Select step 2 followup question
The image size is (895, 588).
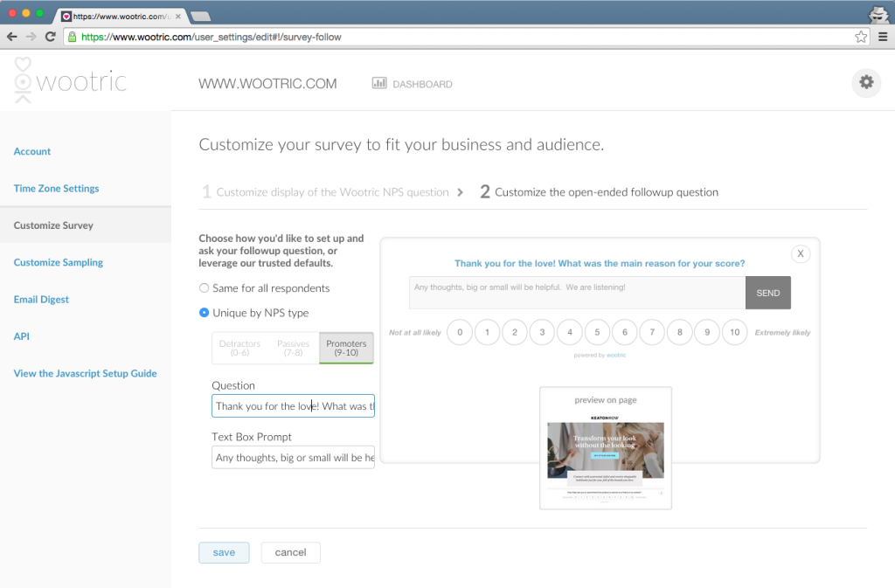pos(599,192)
